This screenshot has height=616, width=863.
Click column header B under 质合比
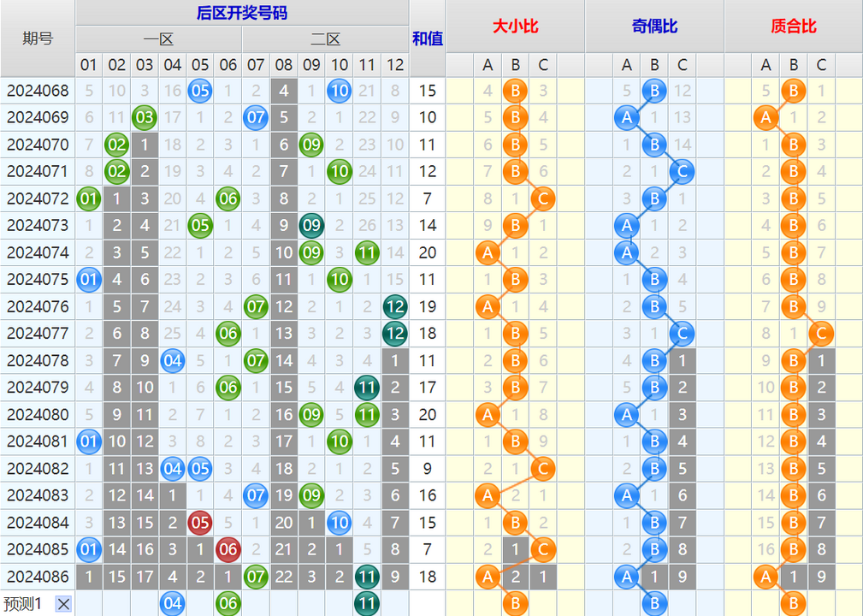pyautogui.click(x=794, y=65)
